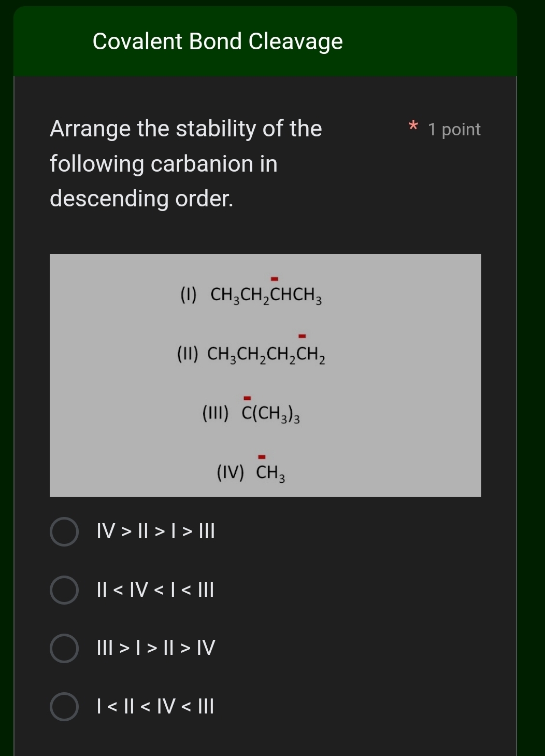Click the 'Covalent Bond Cleavage' section title
Screen dimensions: 545x756
pos(218,41)
